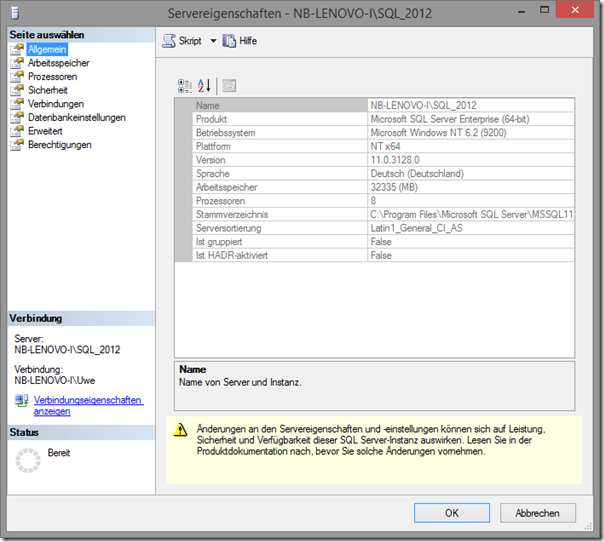Open Hilfe from the toolbar

[240, 41]
